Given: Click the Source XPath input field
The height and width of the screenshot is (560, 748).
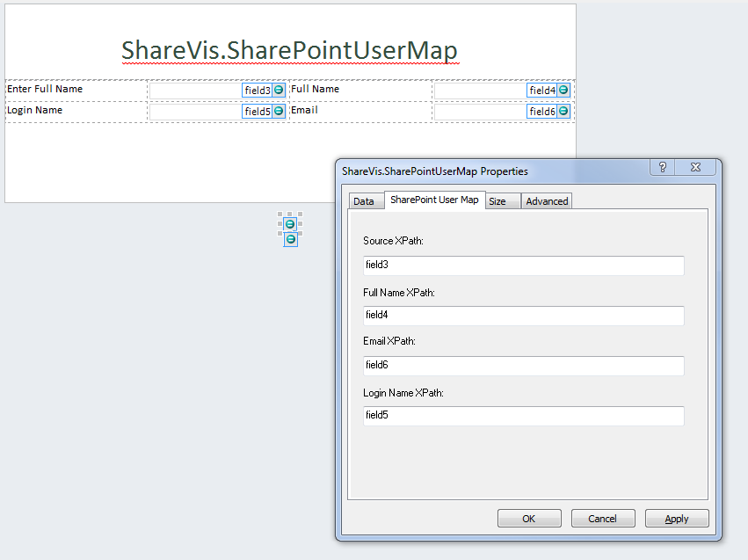Looking at the screenshot, I should point(523,265).
